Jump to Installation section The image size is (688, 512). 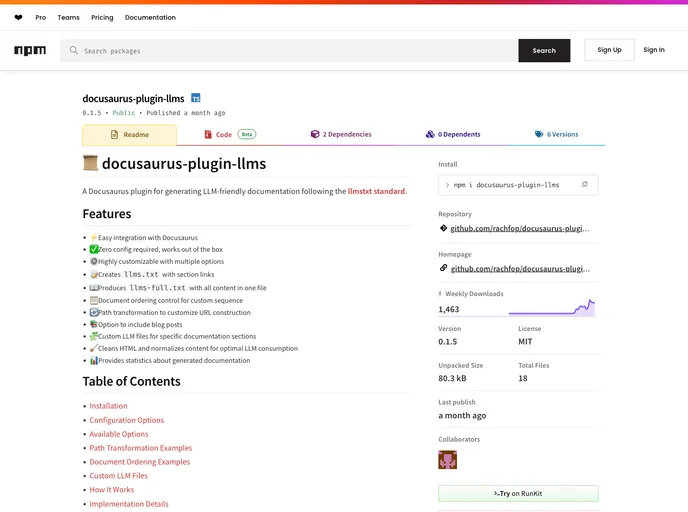point(108,406)
